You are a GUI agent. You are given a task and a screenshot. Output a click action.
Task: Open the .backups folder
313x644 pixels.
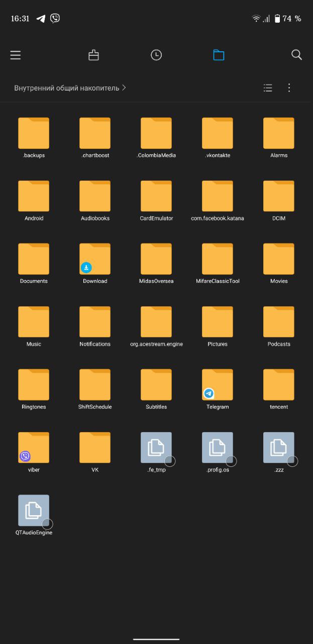tap(34, 133)
